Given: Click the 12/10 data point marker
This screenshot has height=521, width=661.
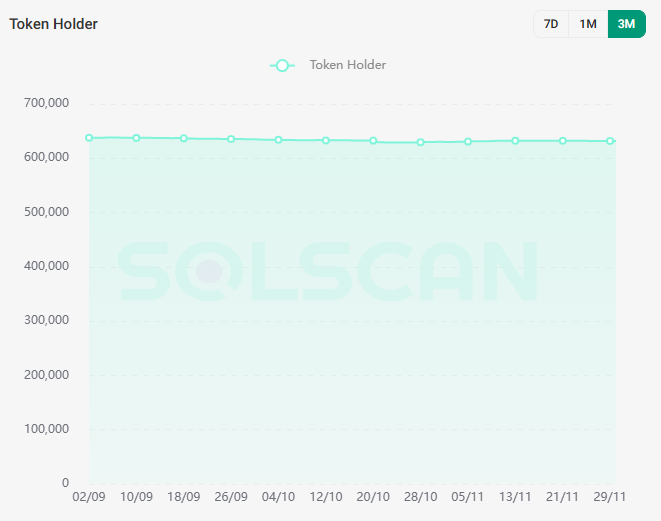Looking at the screenshot, I should point(326,140).
